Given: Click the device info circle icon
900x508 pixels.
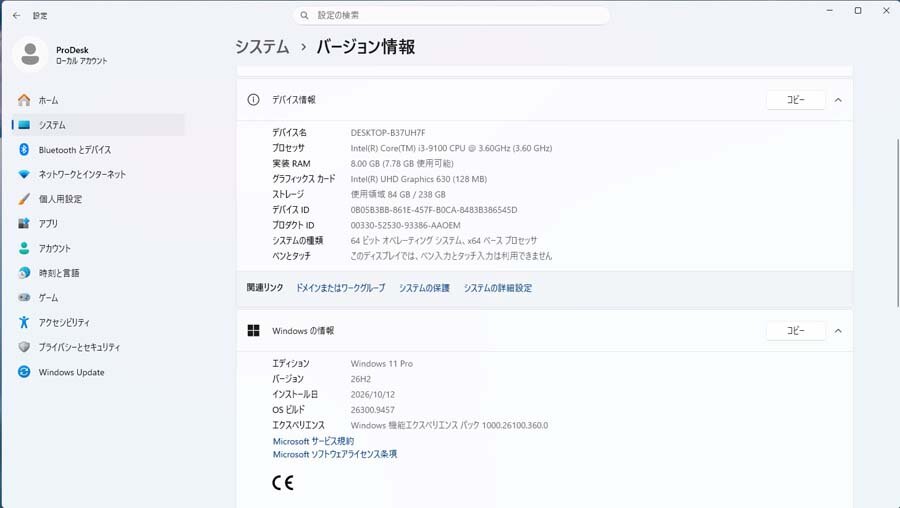Looking at the screenshot, I should click(x=253, y=99).
